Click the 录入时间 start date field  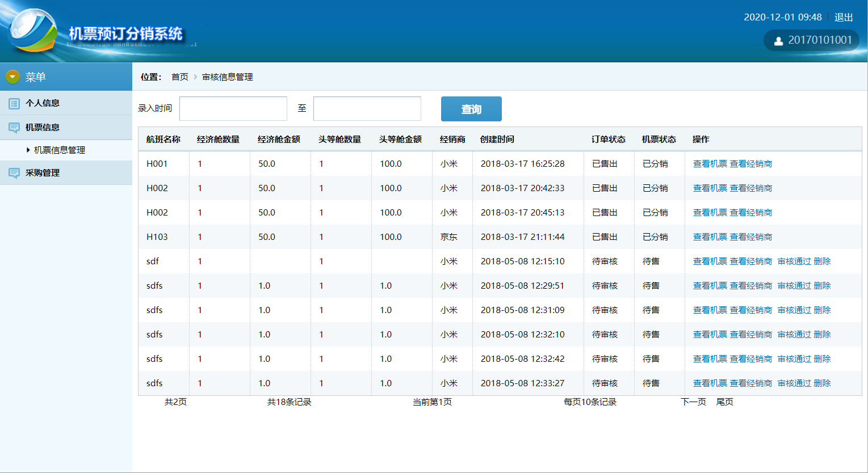click(x=233, y=108)
